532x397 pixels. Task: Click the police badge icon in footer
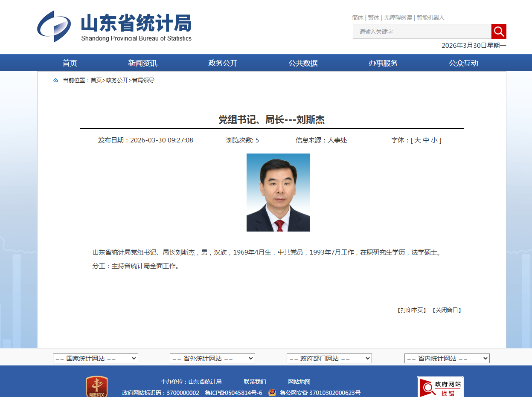click(x=272, y=393)
